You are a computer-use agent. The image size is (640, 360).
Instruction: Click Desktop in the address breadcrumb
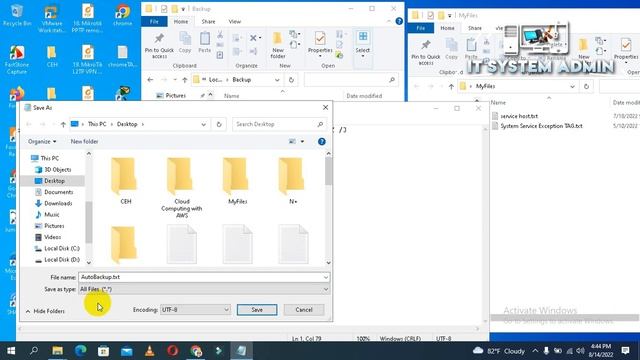[x=127, y=124]
